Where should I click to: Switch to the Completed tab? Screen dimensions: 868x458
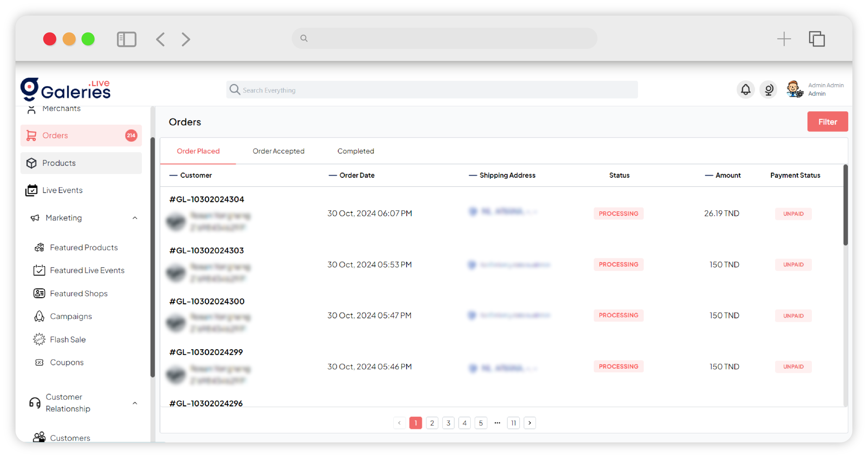click(x=356, y=151)
